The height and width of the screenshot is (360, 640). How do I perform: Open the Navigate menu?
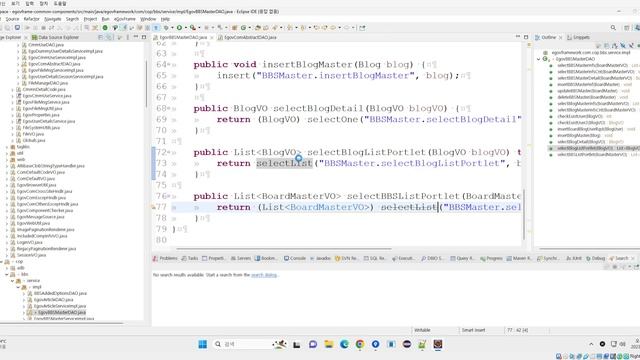point(53,19)
